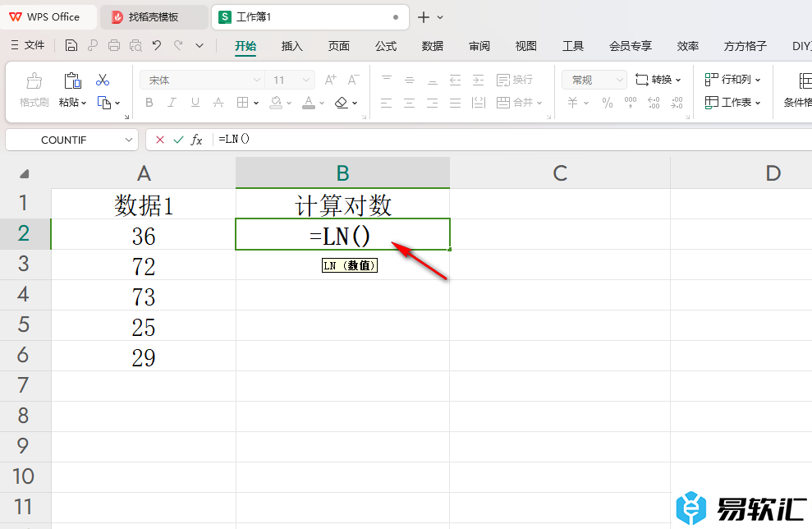Undo the last action
Viewport: 812px width, 529px height.
157,46
